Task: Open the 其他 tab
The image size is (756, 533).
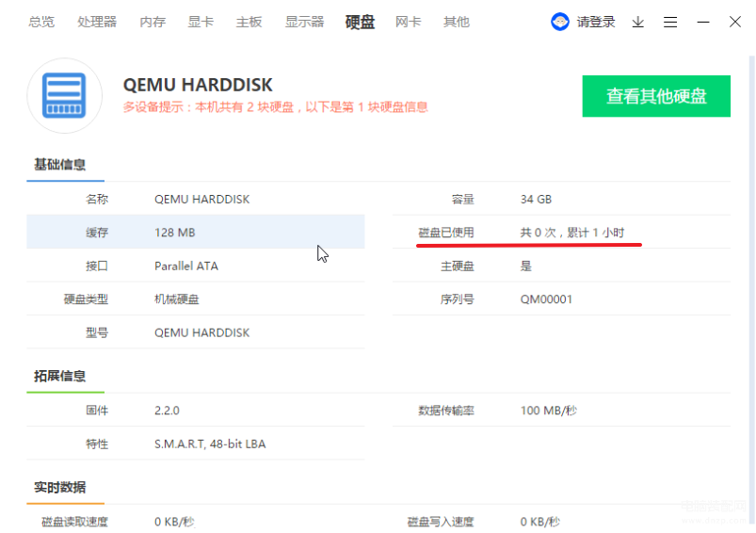Action: coord(456,22)
